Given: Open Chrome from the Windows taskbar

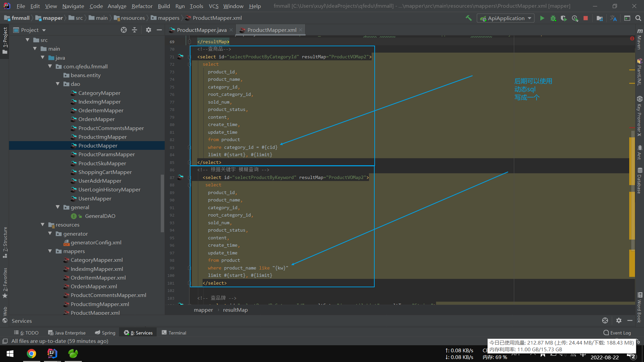Looking at the screenshot, I should point(32,354).
